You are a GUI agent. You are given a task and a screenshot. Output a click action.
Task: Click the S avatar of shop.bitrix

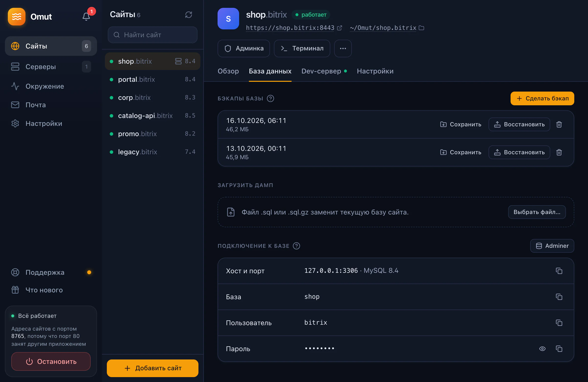point(228,19)
